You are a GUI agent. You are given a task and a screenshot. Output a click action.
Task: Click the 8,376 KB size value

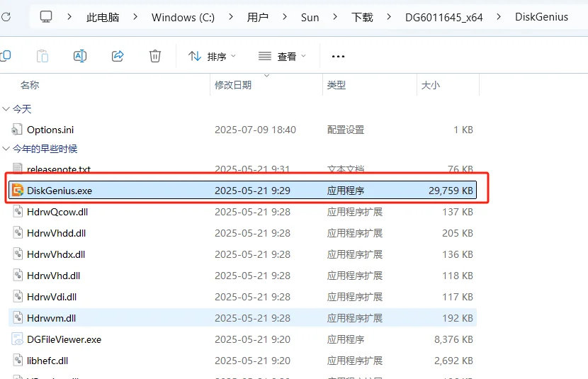pyautogui.click(x=453, y=339)
